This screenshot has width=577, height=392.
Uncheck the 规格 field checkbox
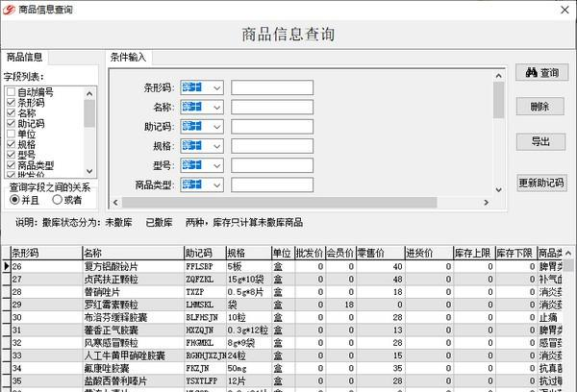(11, 144)
